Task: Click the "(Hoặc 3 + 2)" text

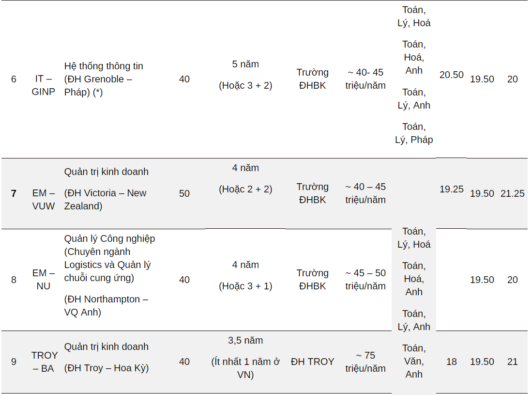Action: [245, 85]
